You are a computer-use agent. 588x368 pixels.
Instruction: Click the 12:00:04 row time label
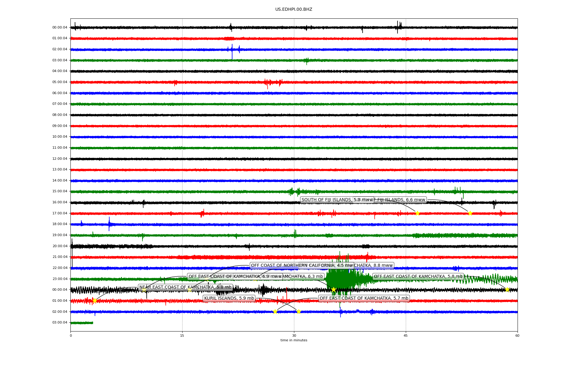coord(60,159)
